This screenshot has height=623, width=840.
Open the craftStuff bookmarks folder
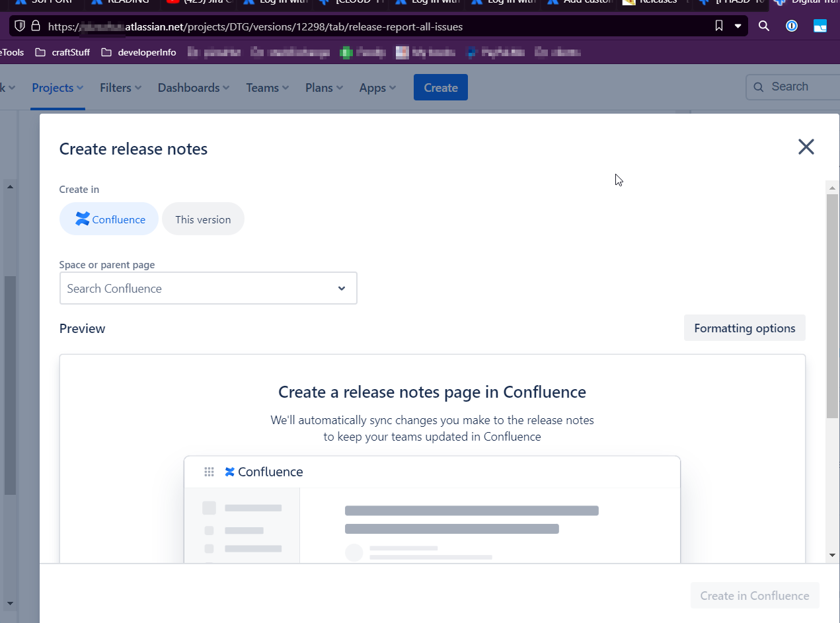[x=62, y=52]
